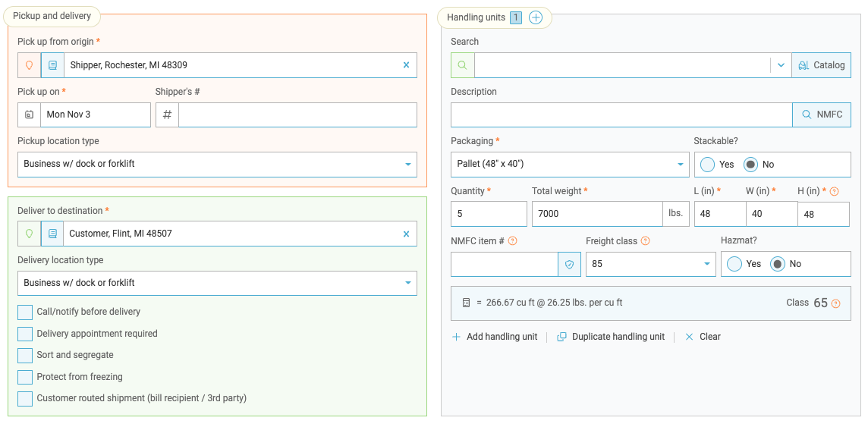Click the NMFC search button
This screenshot has width=868, height=427.
click(x=822, y=115)
